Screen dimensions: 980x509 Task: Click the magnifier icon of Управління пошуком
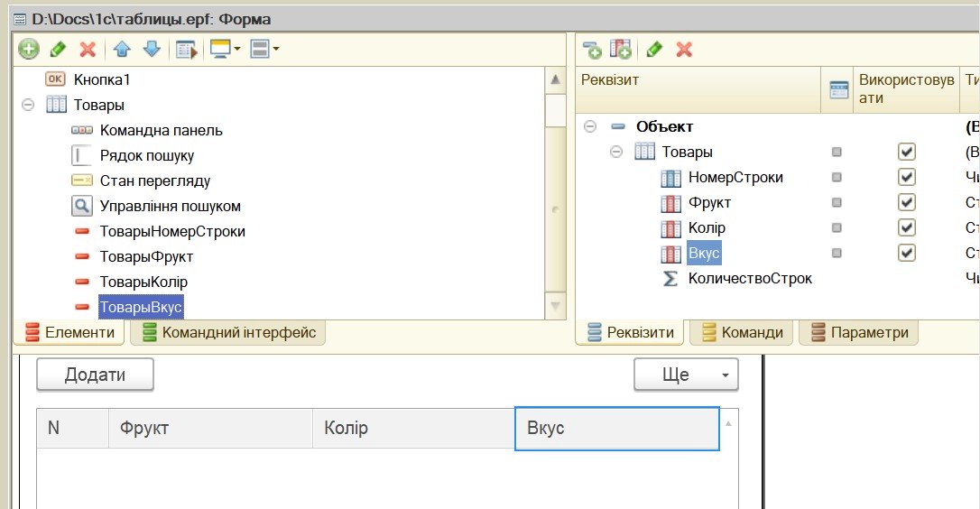tap(82, 206)
